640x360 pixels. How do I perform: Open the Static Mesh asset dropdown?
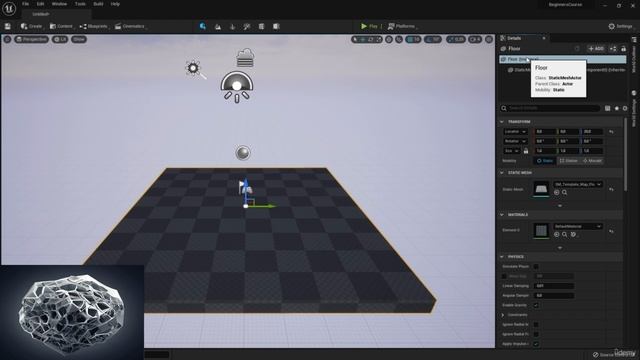(x=578, y=184)
